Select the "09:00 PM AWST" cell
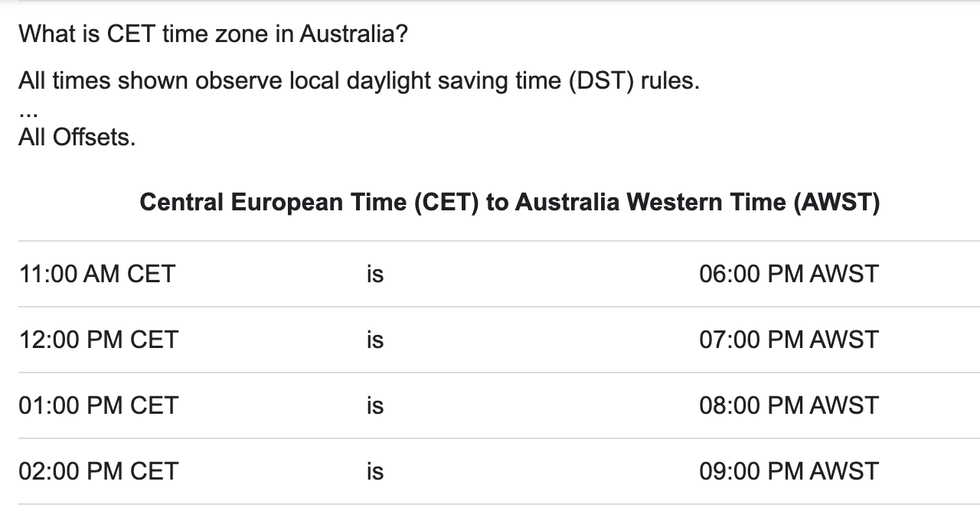The width and height of the screenshot is (980, 514). pyautogui.click(x=789, y=471)
